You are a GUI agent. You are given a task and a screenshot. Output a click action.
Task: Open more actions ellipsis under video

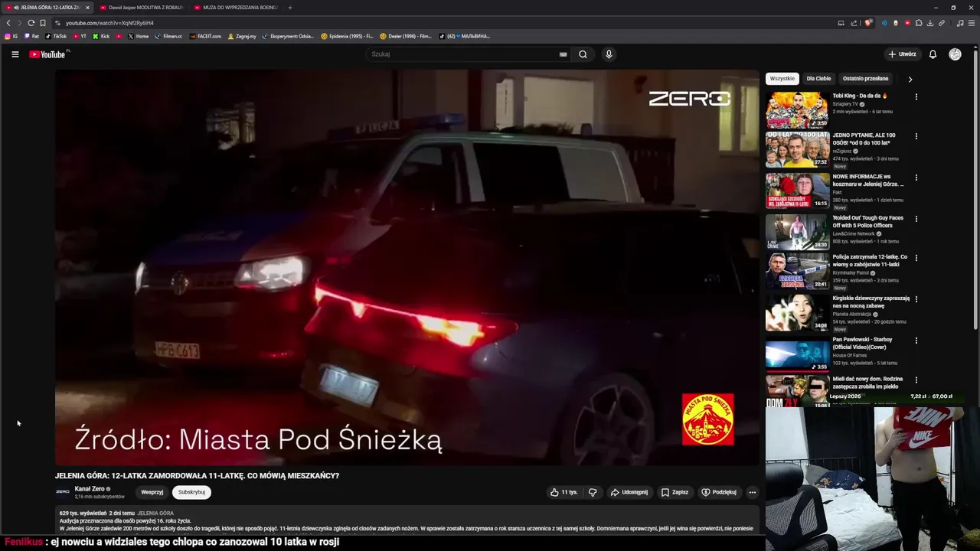tap(752, 492)
